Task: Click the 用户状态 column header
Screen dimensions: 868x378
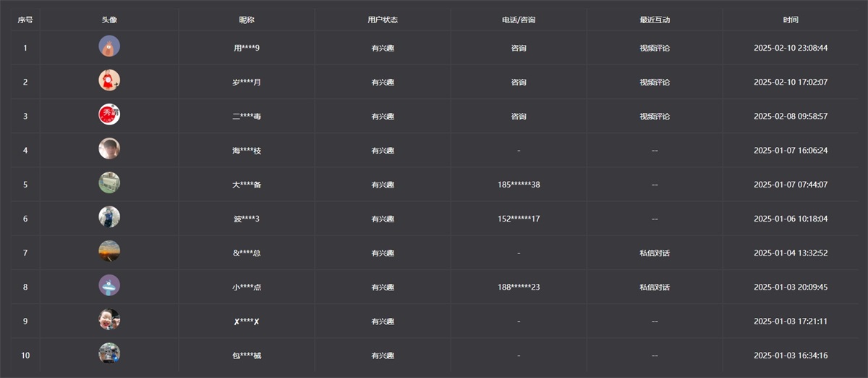Action: tap(383, 20)
